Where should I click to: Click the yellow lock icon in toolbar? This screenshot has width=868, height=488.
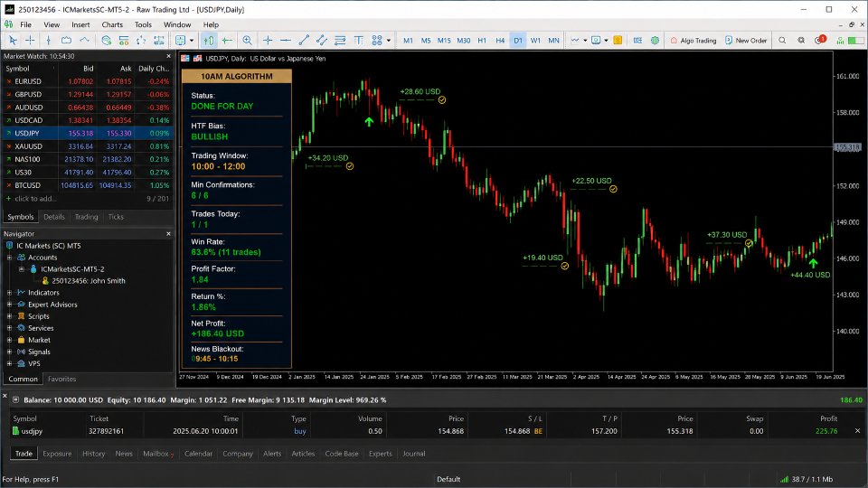click(618, 41)
